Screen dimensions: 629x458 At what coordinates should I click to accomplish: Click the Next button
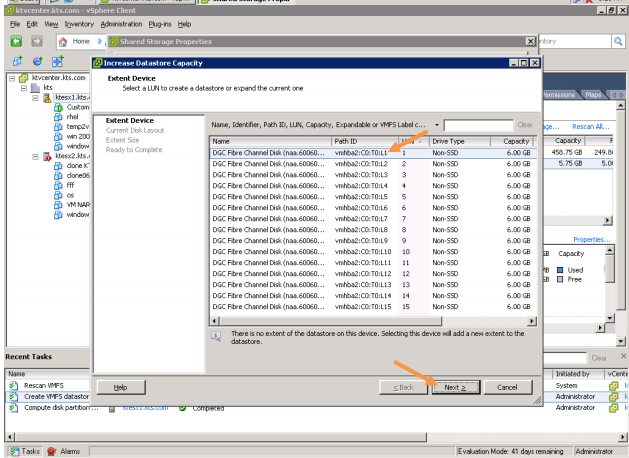coord(455,387)
